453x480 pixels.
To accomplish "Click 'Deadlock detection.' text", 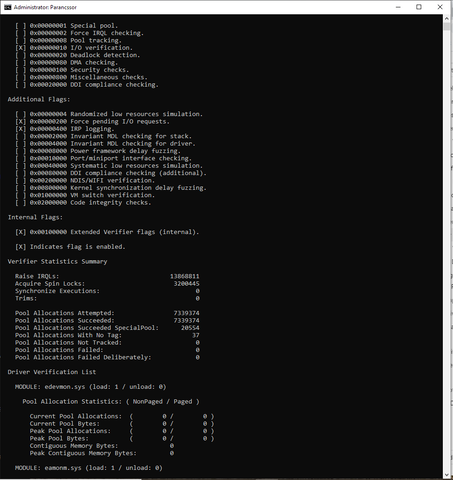I will click(105, 55).
